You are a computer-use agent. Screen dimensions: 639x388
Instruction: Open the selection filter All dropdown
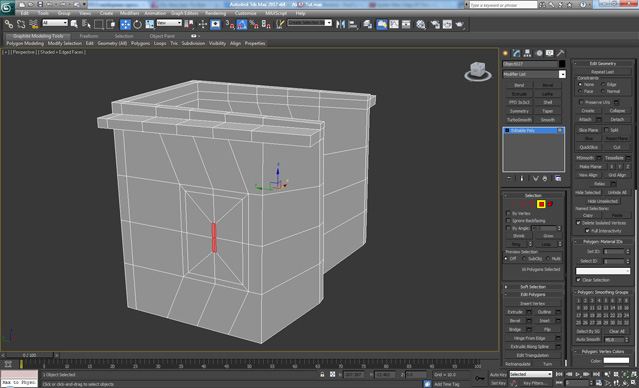55,23
